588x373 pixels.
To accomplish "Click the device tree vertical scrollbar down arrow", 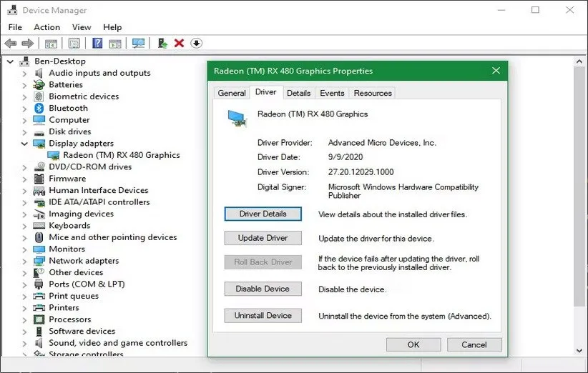I will (x=579, y=350).
